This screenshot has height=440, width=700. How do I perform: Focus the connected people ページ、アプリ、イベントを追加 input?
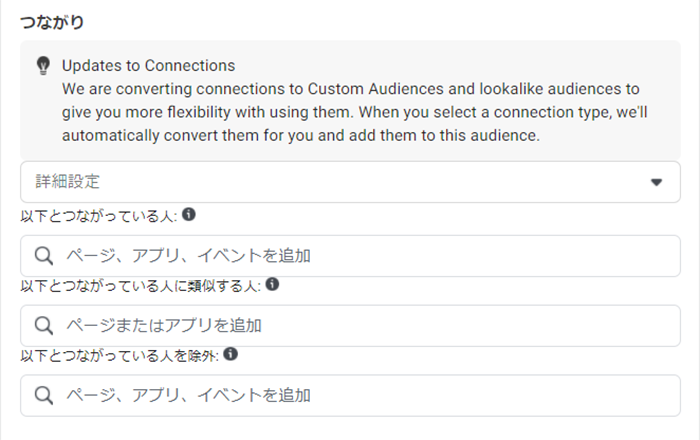(350, 256)
